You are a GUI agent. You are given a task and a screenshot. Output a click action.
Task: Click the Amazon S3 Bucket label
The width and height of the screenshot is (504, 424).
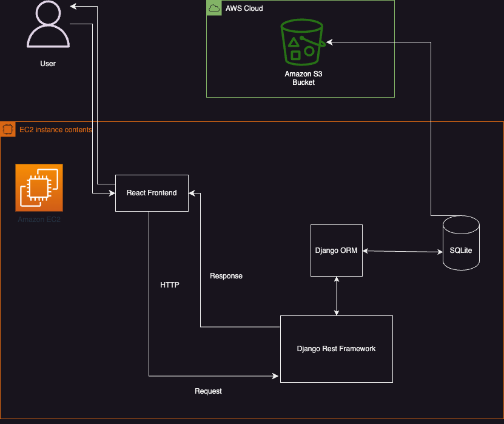coord(303,78)
